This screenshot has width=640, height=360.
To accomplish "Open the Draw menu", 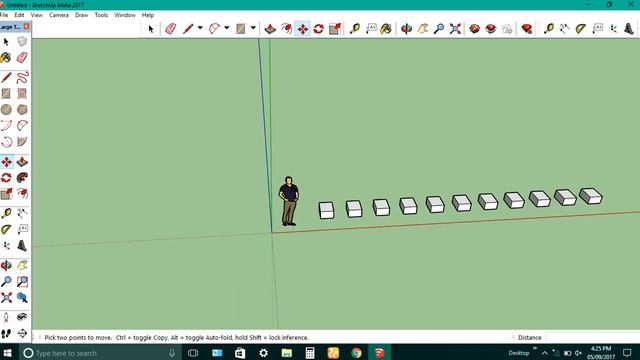I will click(x=82, y=15).
